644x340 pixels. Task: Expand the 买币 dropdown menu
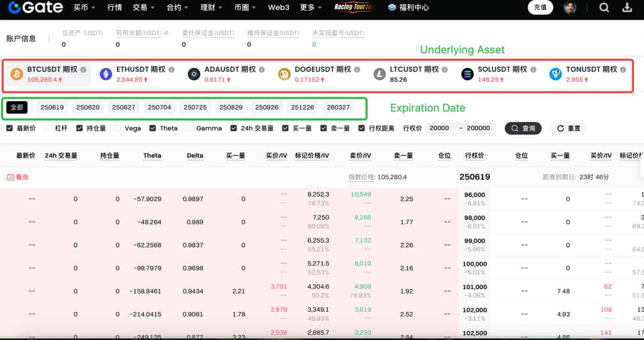click(x=84, y=8)
